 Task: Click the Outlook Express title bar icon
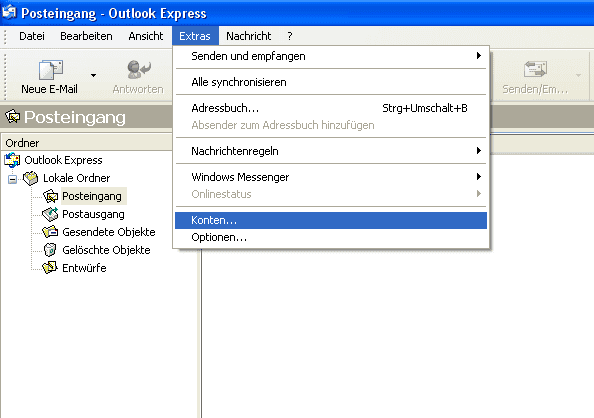9,12
